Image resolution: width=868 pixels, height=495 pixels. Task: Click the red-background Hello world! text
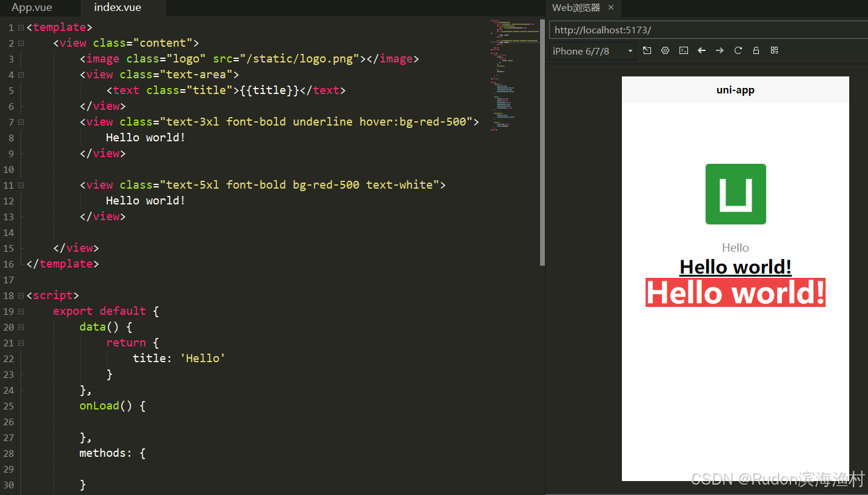point(735,292)
